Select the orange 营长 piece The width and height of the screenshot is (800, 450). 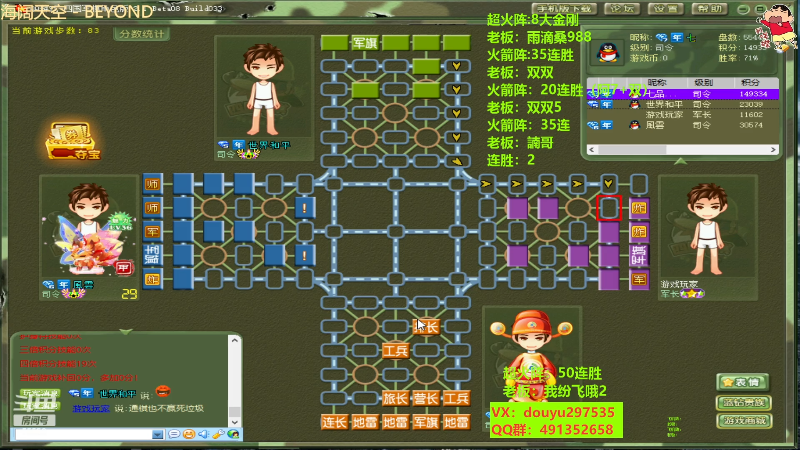click(x=426, y=398)
